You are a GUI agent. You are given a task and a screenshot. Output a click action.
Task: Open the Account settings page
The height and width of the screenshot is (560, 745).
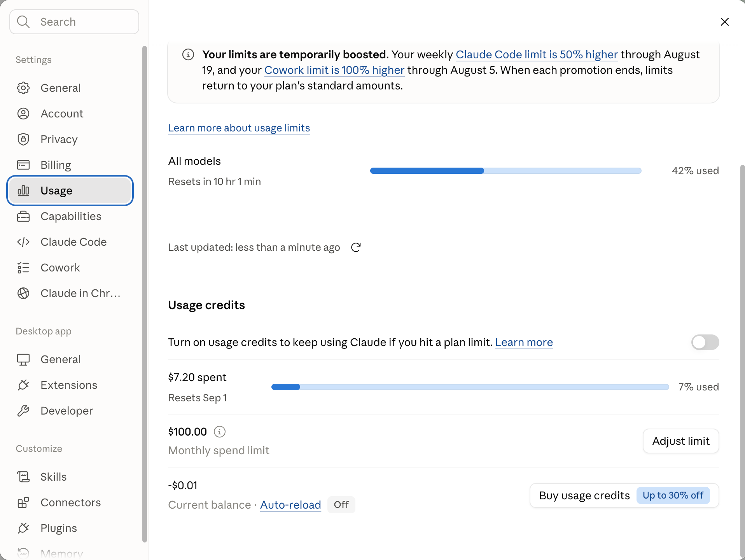click(70, 114)
